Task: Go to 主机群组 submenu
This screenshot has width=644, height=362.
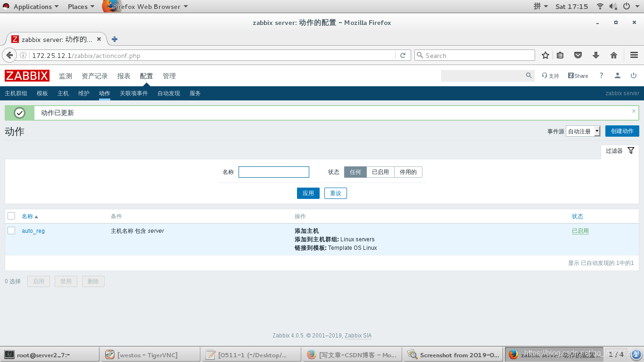Action: click(x=16, y=93)
